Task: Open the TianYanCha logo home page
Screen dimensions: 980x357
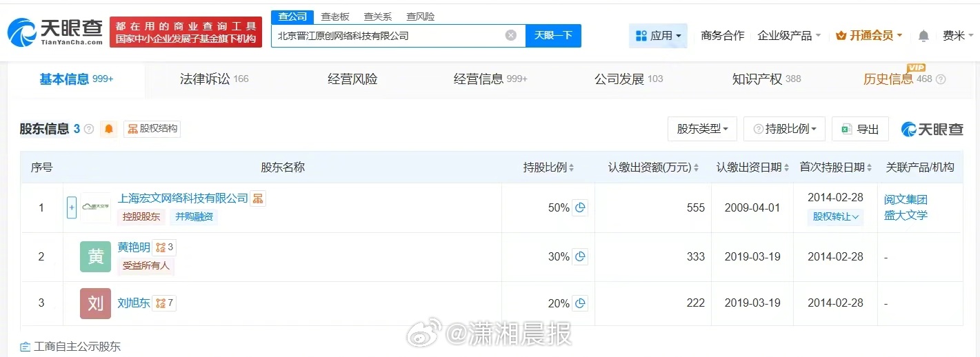Action: click(x=54, y=32)
